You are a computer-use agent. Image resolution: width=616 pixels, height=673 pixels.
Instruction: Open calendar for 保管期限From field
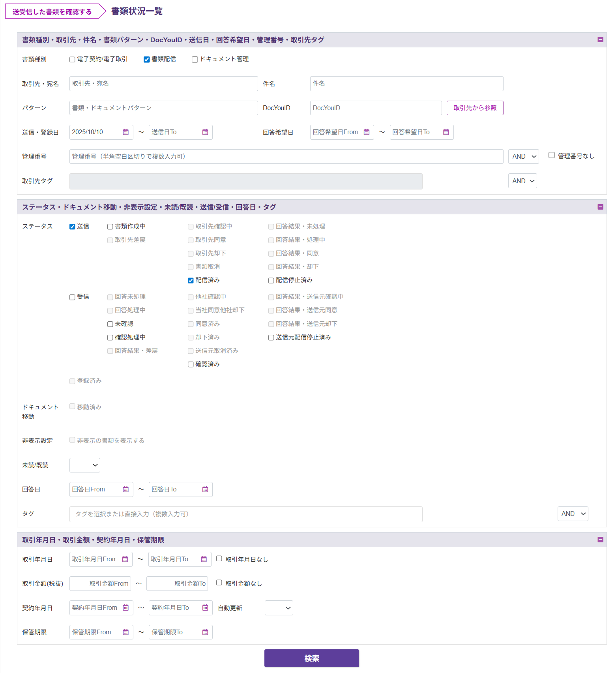125,632
